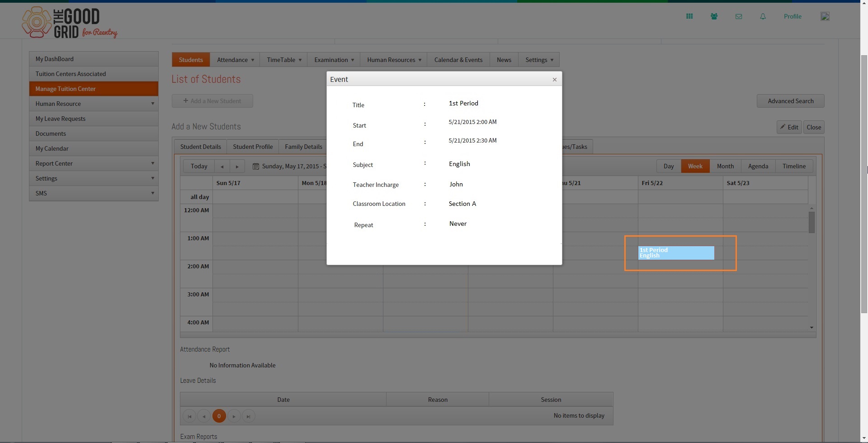
Task: Open the notifications bell icon
Action: click(763, 16)
